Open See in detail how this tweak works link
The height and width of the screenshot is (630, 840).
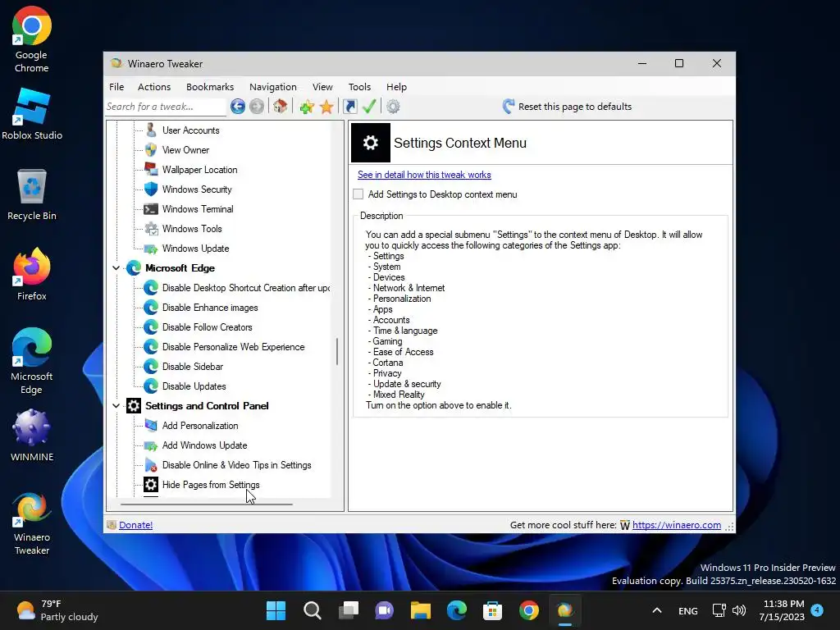click(424, 175)
